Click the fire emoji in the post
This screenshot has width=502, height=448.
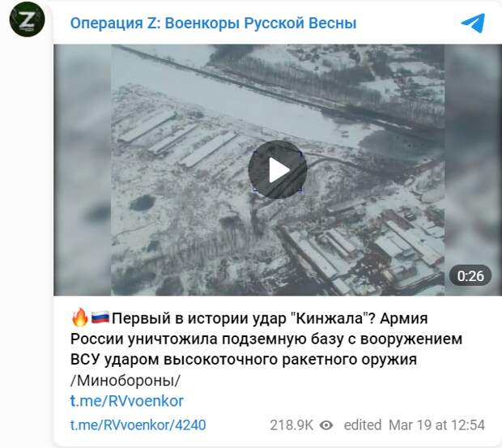pyautogui.click(x=79, y=318)
